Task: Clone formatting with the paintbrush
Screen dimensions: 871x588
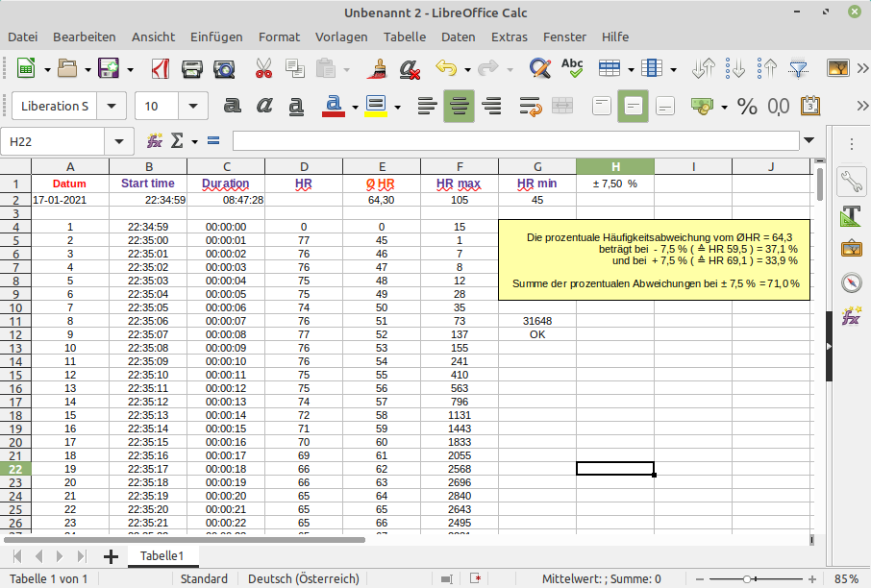Action: tap(378, 69)
